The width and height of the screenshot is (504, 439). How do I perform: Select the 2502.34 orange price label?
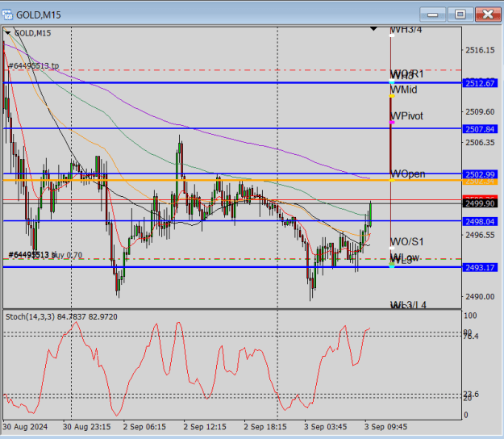(x=480, y=182)
